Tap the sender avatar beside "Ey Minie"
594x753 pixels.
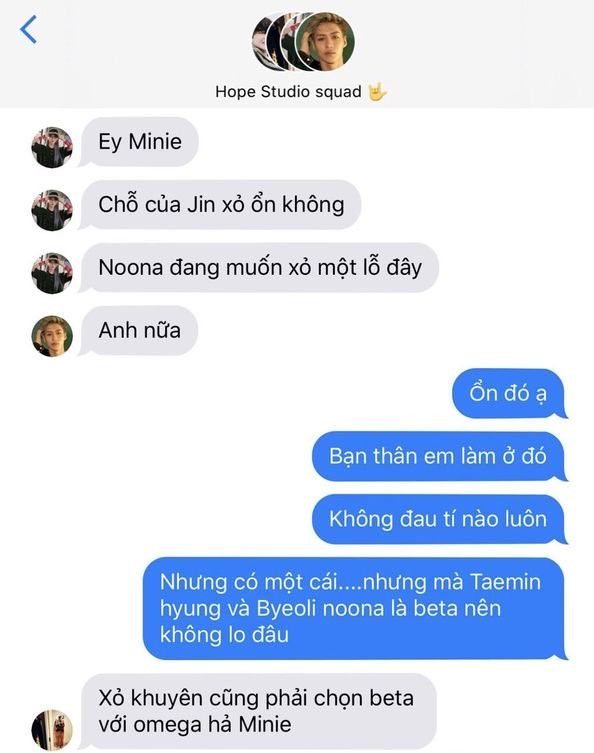click(52, 147)
